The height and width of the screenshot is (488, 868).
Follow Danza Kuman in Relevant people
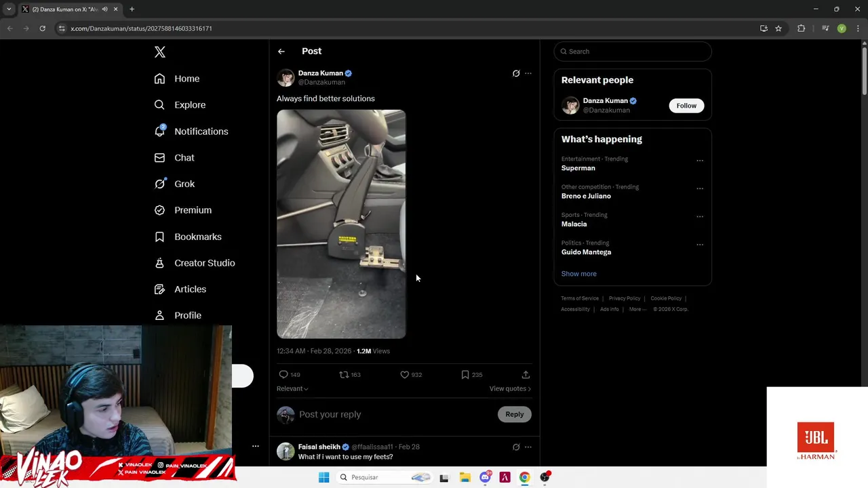click(x=686, y=106)
